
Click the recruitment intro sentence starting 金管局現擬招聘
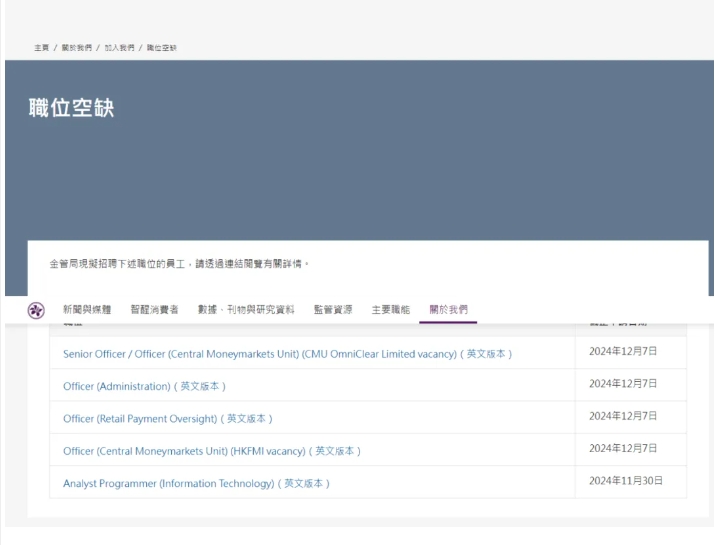pos(180,264)
